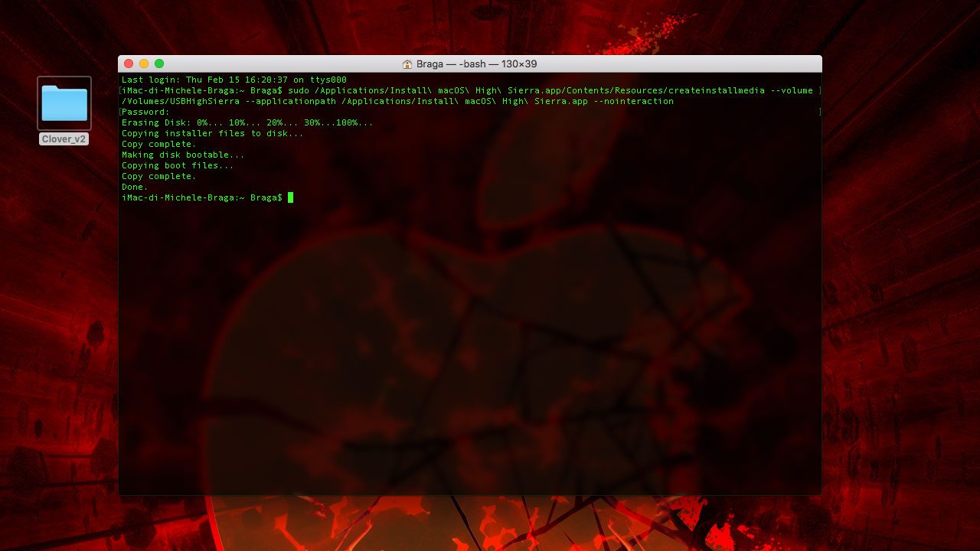Close the Terminal window with red button
Screen dimensions: 980x551
(x=129, y=64)
